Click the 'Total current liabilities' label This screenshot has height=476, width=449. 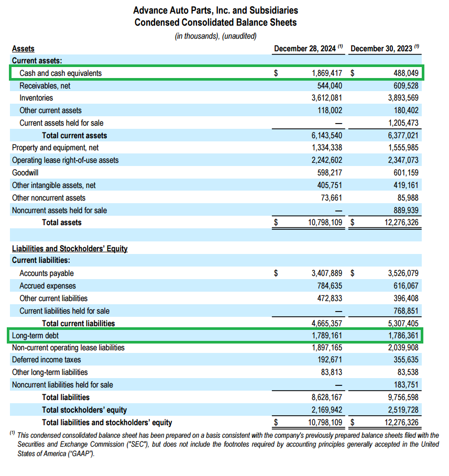[79, 323]
